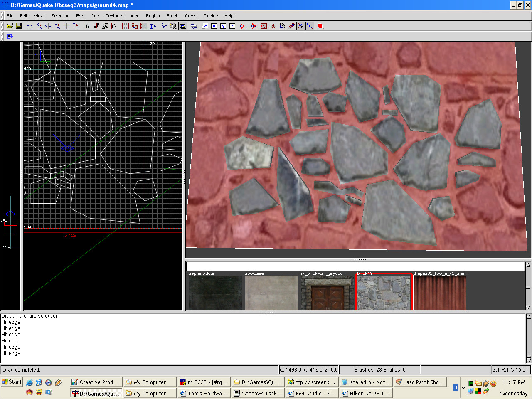This screenshot has height=399, width=532.
Task: Click the Windows Start button
Action: pyautogui.click(x=12, y=382)
